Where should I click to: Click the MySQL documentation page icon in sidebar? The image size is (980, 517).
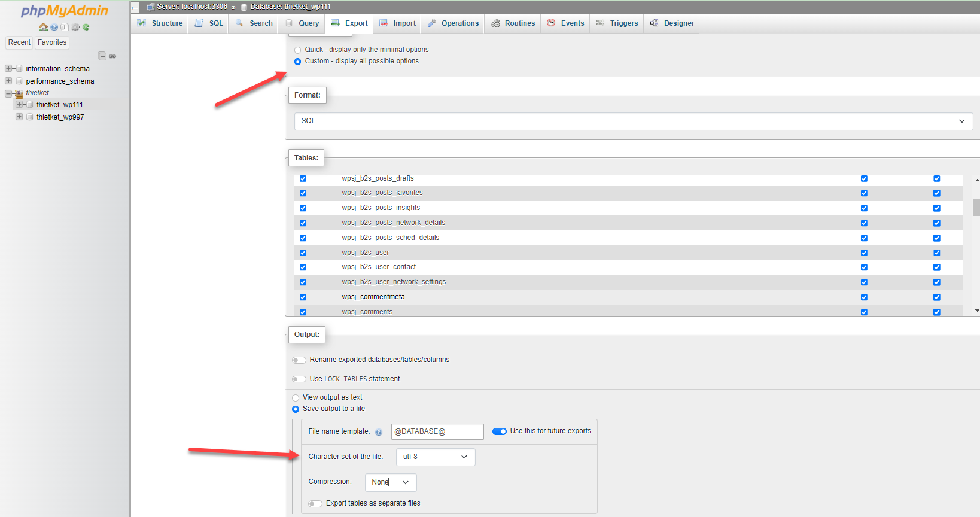point(64,27)
